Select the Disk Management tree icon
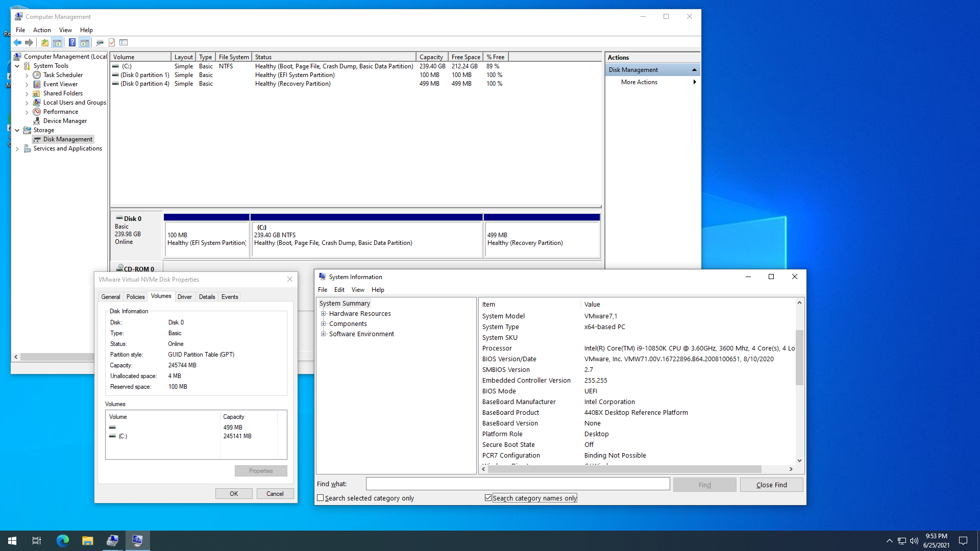980x551 pixels. tap(37, 139)
